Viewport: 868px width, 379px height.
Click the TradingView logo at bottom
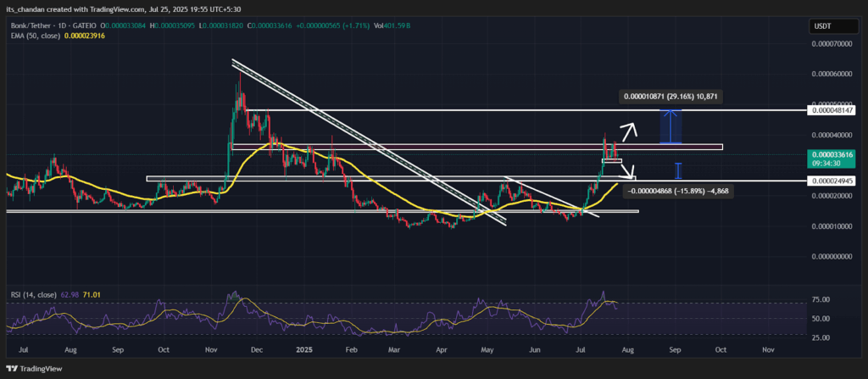point(34,369)
